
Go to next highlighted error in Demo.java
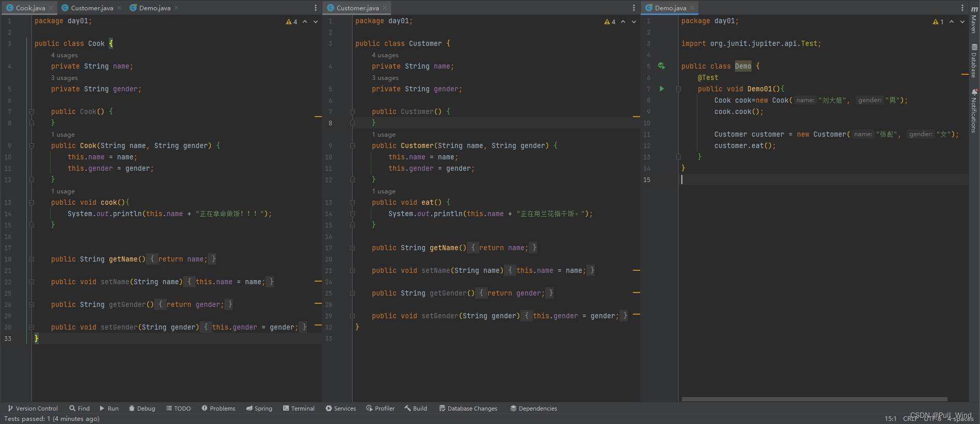962,22
